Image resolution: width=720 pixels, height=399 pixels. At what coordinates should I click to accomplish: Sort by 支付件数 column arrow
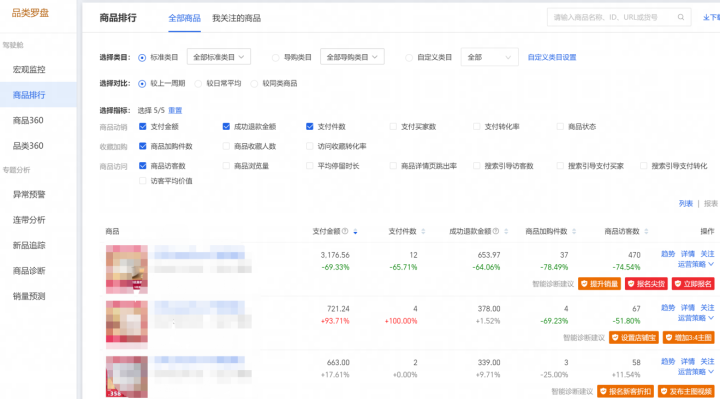(423, 232)
